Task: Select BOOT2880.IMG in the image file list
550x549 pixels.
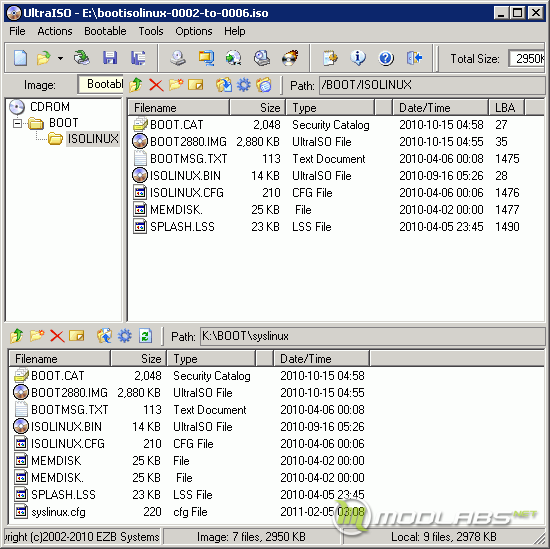Action: pos(188,142)
